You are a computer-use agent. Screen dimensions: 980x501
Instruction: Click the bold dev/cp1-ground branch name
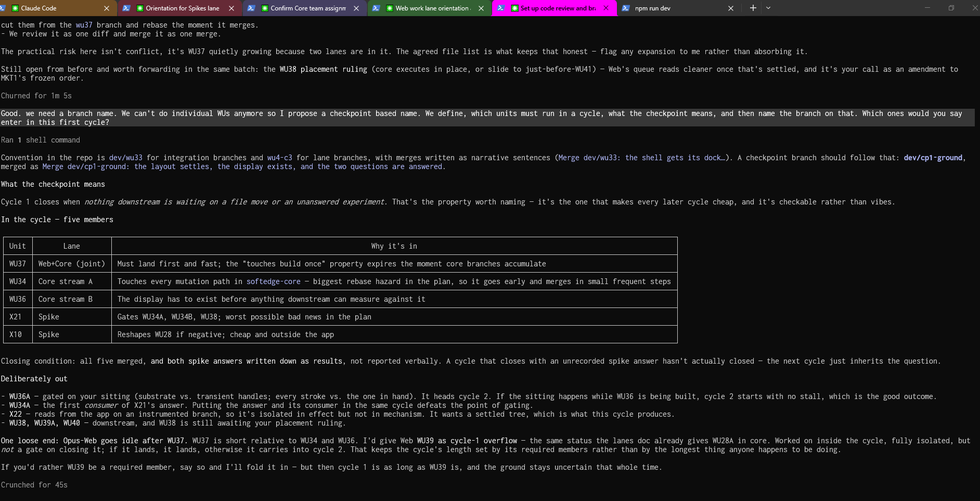click(933, 158)
